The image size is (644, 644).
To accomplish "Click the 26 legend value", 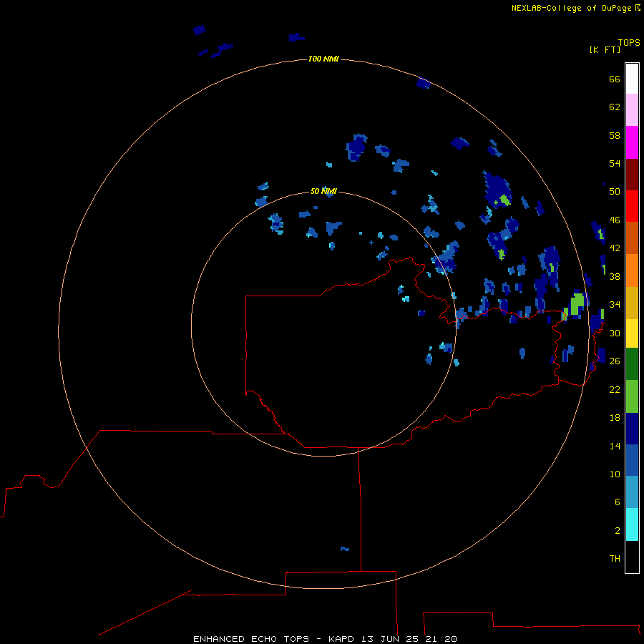I will [x=615, y=361].
